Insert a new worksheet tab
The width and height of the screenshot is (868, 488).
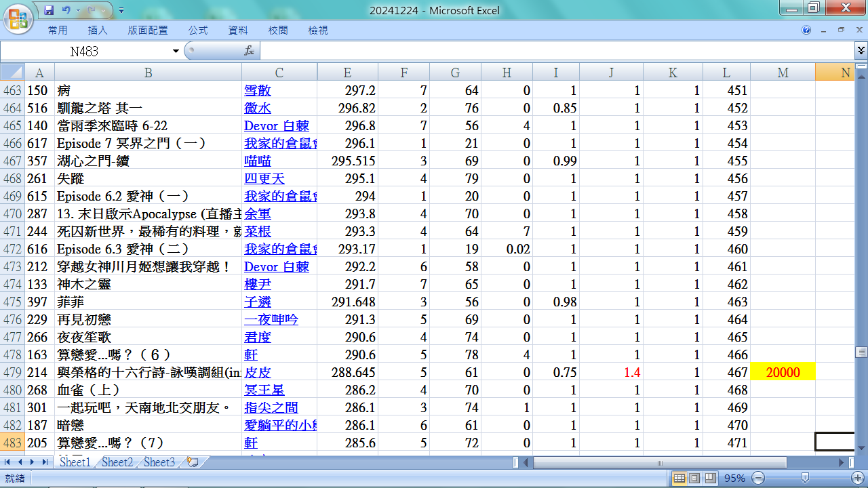(192, 462)
